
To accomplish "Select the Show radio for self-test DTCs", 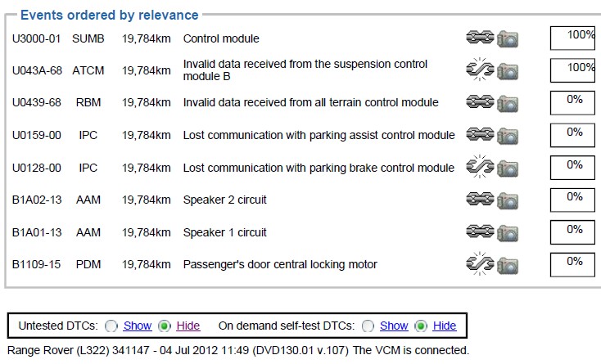I will pyautogui.click(x=368, y=326).
